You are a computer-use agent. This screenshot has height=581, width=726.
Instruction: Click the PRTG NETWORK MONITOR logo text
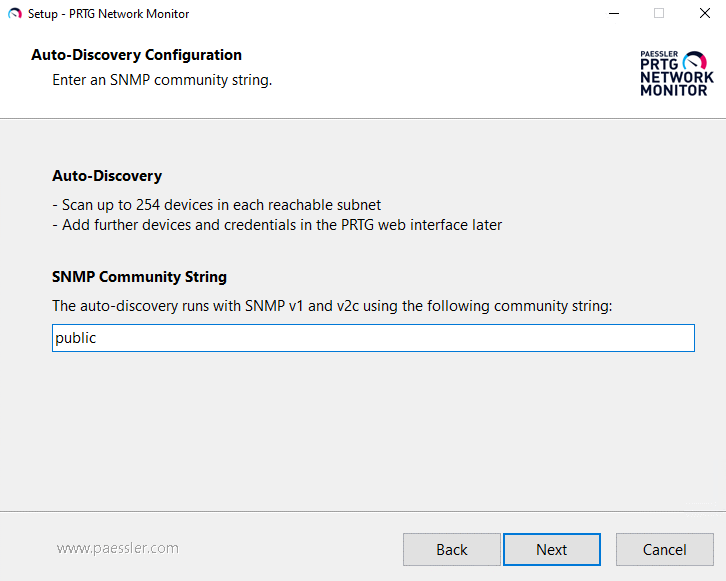[676, 77]
